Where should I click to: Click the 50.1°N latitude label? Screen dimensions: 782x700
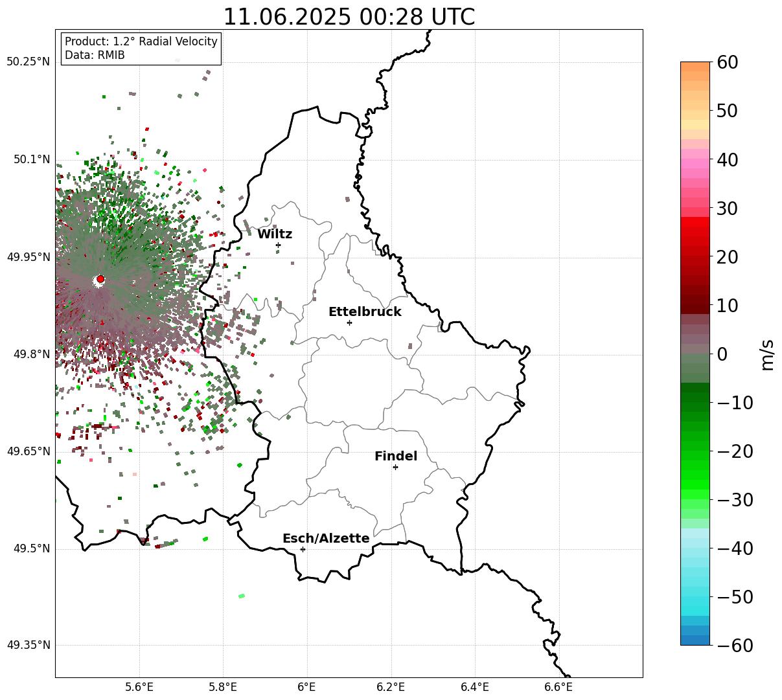click(31, 159)
